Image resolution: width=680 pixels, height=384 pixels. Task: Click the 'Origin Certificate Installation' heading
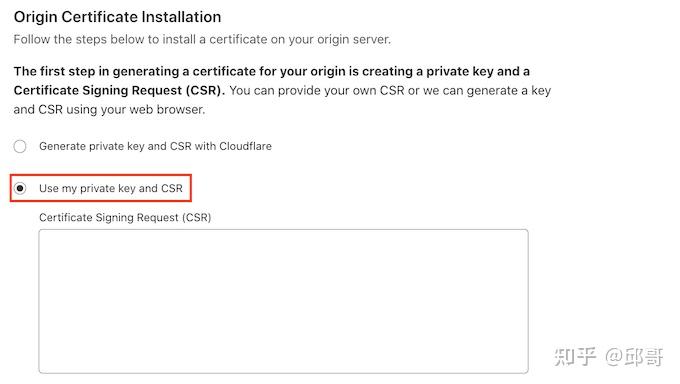click(118, 17)
